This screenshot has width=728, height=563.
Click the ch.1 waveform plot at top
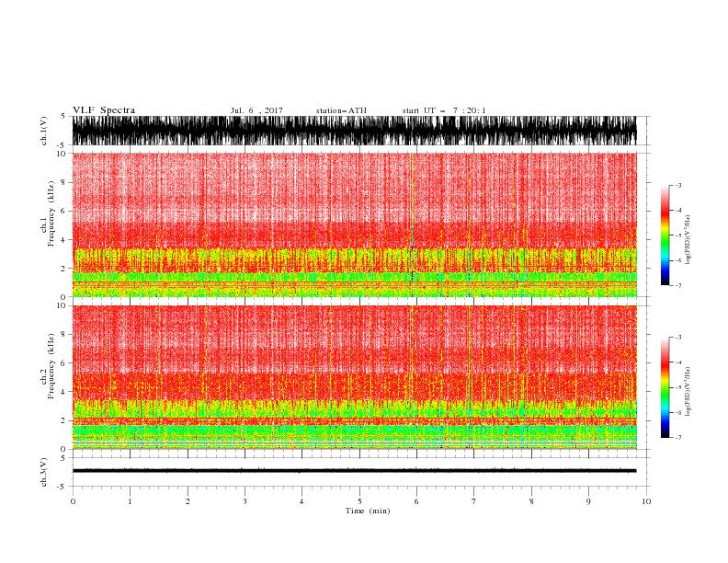click(354, 131)
